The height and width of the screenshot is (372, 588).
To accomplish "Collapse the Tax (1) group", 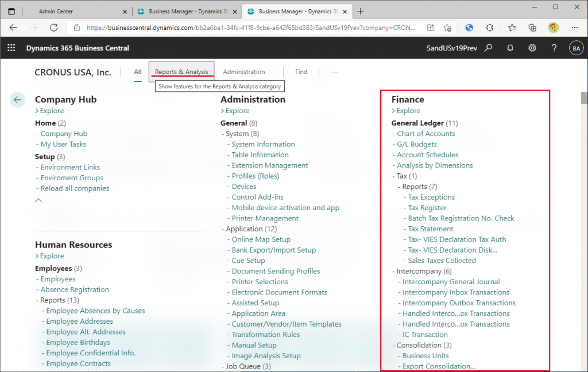I will pyautogui.click(x=404, y=176).
